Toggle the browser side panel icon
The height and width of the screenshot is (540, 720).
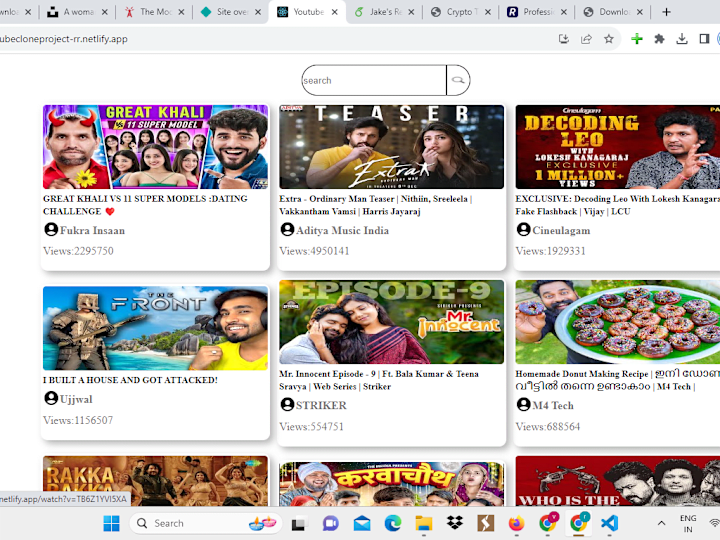point(704,39)
